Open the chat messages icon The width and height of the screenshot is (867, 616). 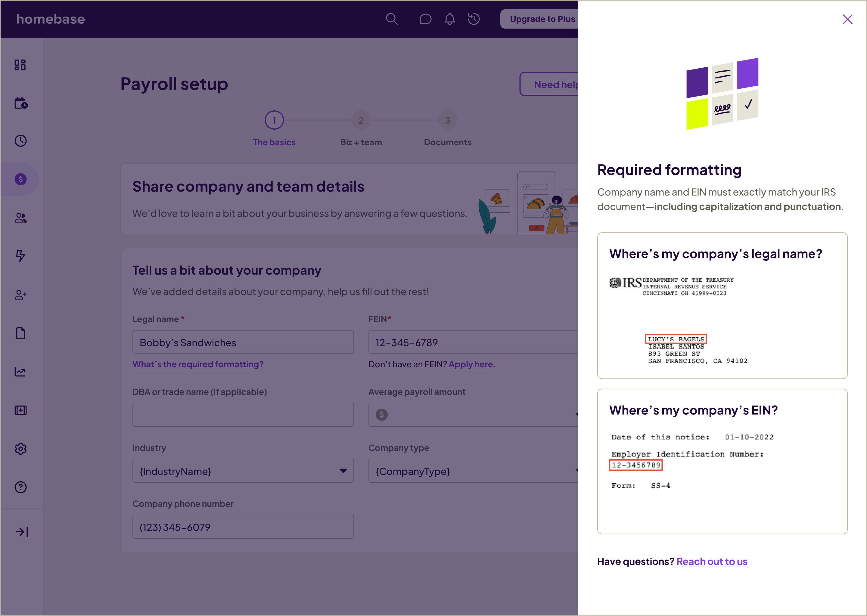pyautogui.click(x=425, y=19)
